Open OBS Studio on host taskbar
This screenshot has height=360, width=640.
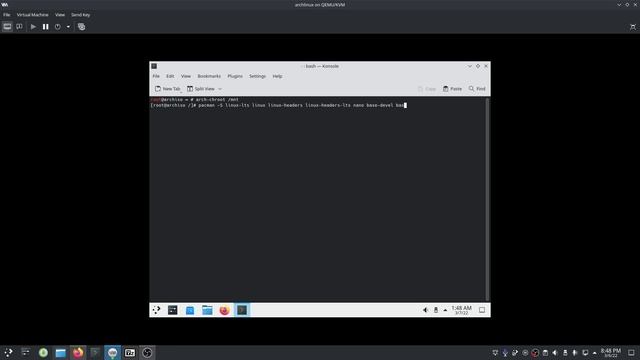(x=147, y=353)
